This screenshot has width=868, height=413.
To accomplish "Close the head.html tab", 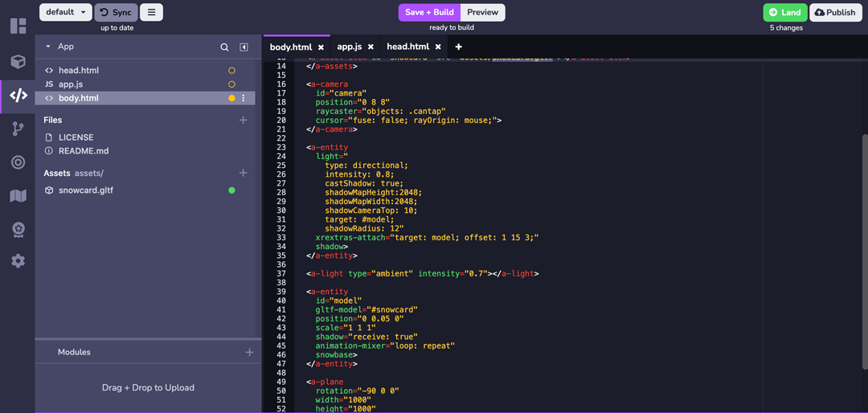I will click(x=438, y=47).
